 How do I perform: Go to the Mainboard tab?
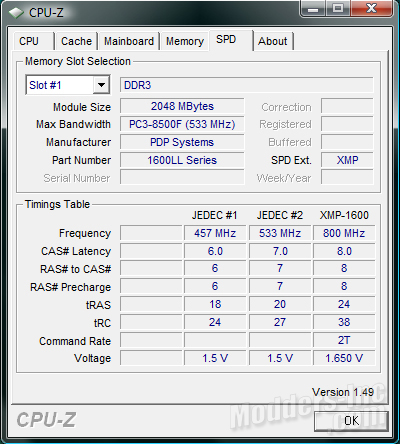click(x=129, y=41)
